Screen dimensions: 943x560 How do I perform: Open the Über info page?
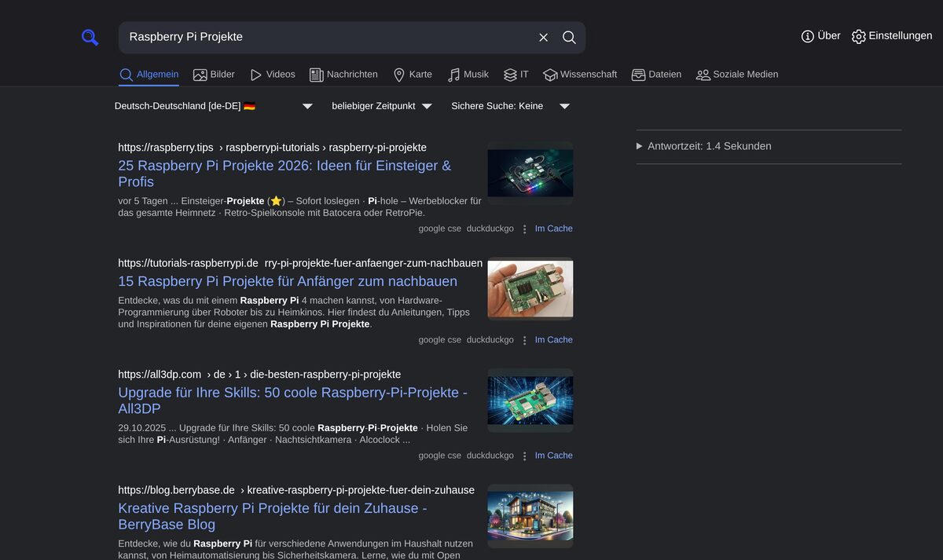[x=820, y=36]
